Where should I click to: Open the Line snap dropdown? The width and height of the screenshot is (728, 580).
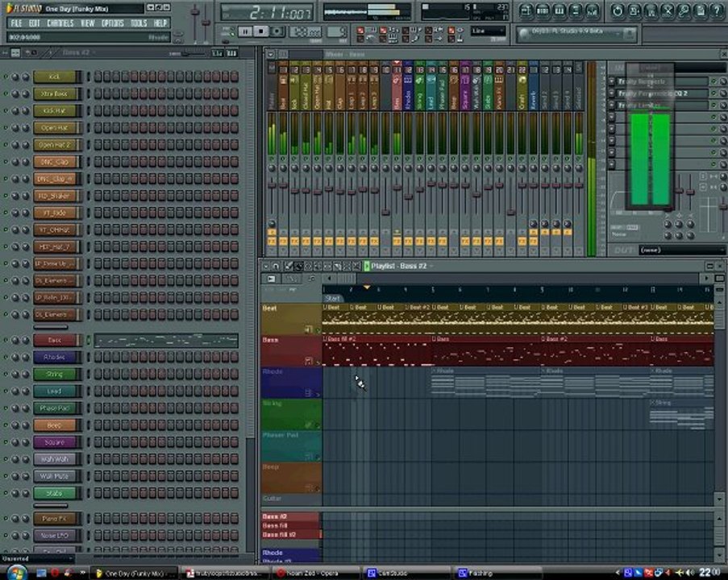click(x=488, y=31)
